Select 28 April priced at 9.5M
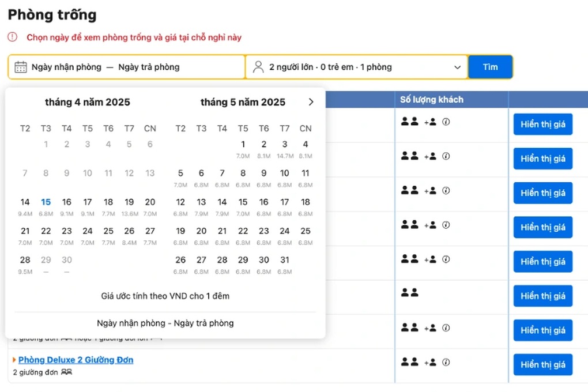Viewport: 588px width, 392px height. 25,260
